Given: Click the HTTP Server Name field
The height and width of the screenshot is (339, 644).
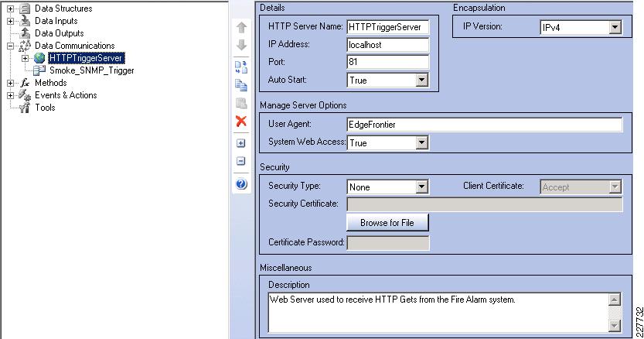Looking at the screenshot, I should [x=388, y=27].
